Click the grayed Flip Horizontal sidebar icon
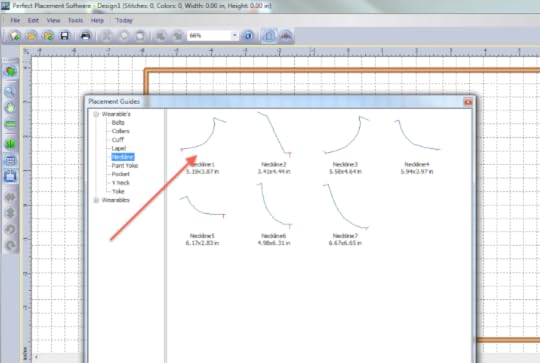The height and width of the screenshot is (363, 540). (10, 197)
